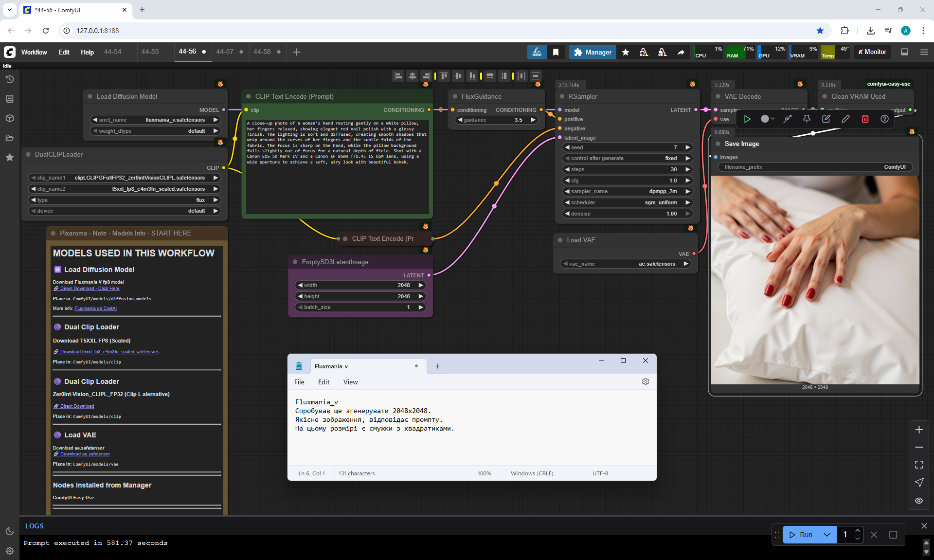
Task: Toggle the bottom panel icon
Action: click(x=904, y=52)
